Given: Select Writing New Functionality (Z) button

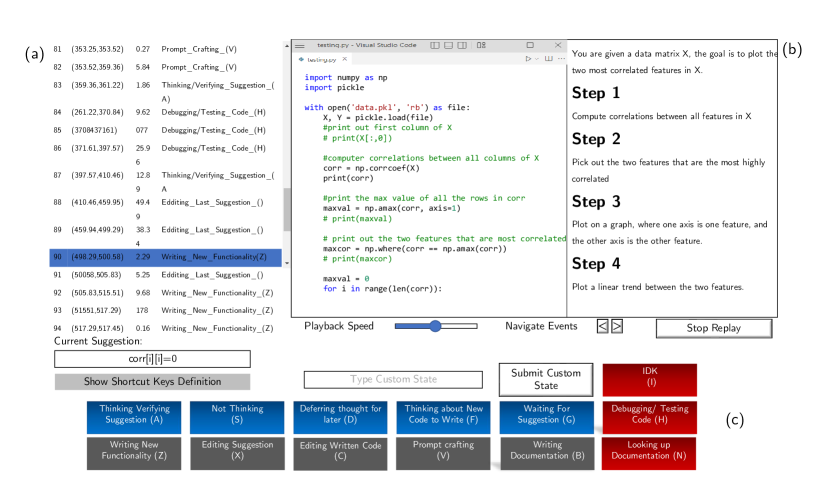Looking at the screenshot, I should coord(134,453).
